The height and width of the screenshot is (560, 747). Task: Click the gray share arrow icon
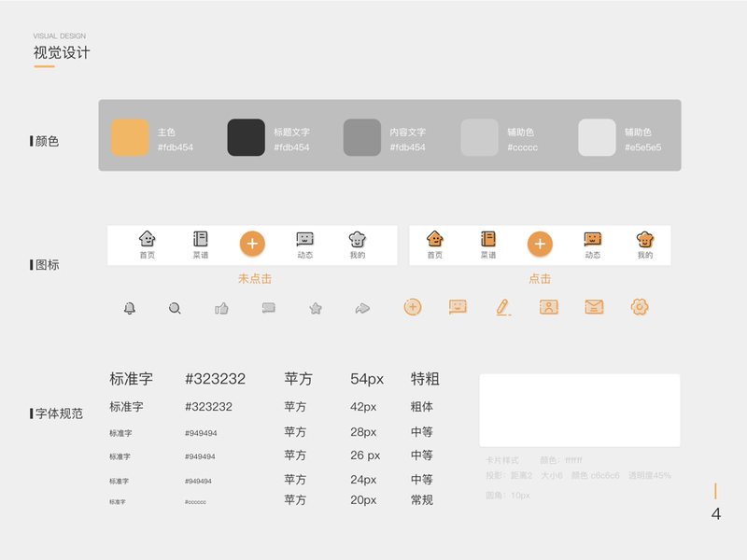tap(362, 309)
